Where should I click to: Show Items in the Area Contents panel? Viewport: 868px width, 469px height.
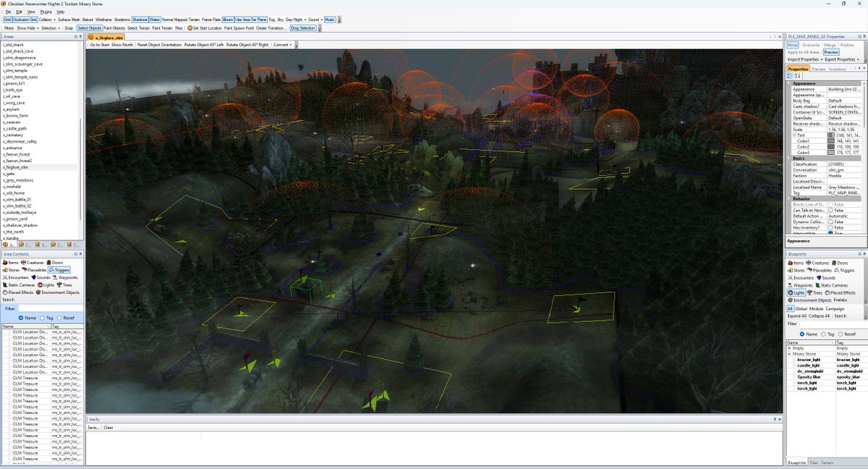pyautogui.click(x=11, y=262)
